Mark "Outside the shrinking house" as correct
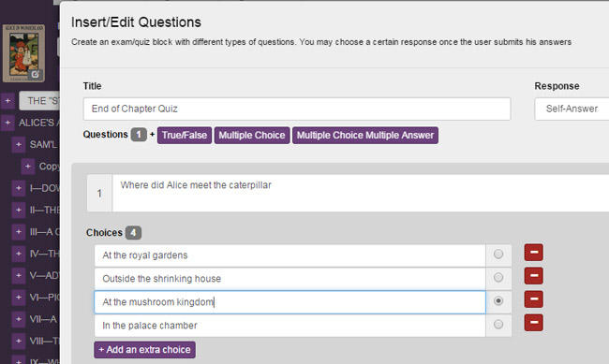The height and width of the screenshot is (364, 609). [x=498, y=278]
